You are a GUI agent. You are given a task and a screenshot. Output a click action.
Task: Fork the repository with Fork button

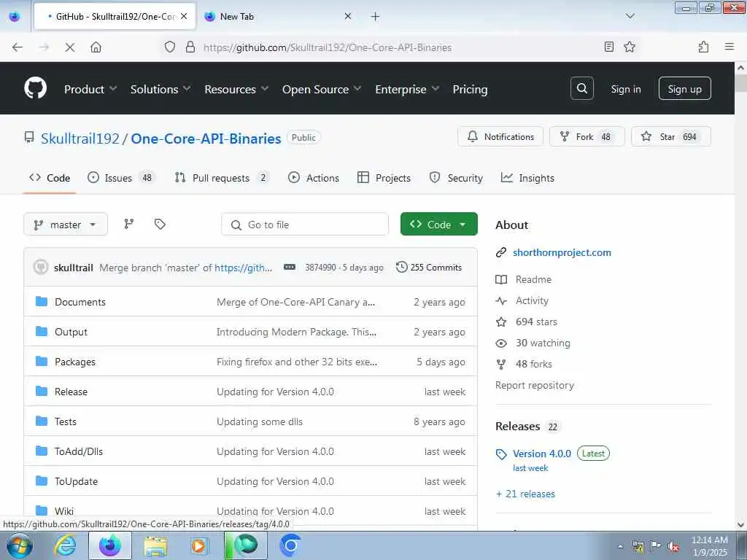click(x=587, y=136)
